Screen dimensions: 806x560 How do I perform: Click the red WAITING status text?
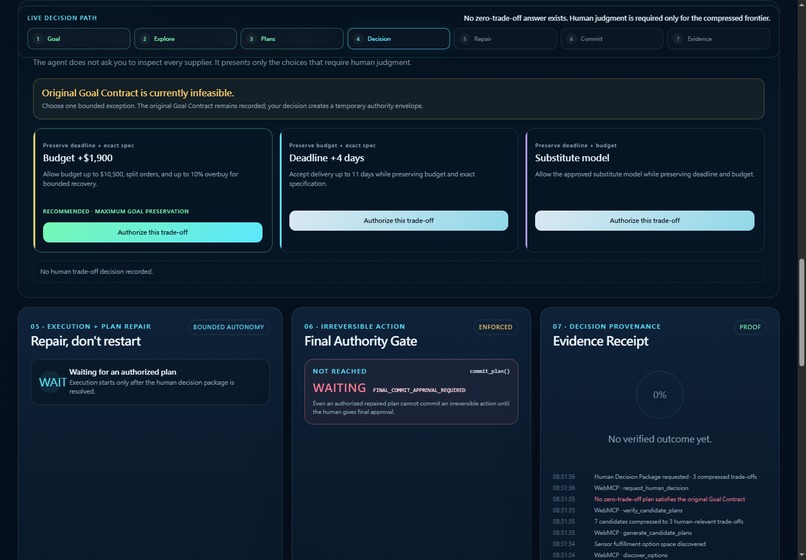339,388
